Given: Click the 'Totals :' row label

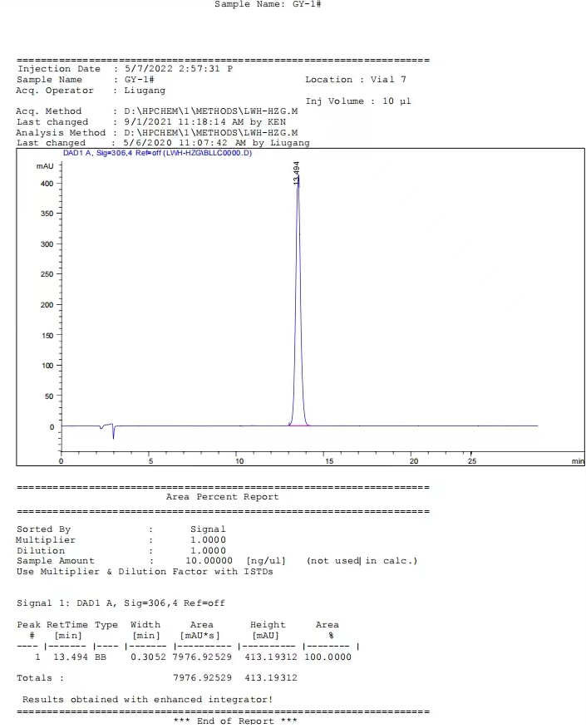Looking at the screenshot, I should [41, 678].
